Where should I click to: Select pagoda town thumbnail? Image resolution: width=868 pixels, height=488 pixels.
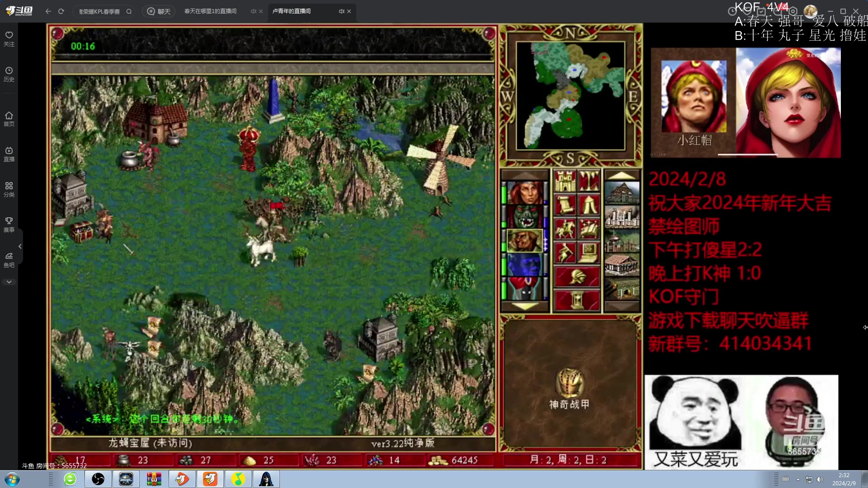point(622,240)
